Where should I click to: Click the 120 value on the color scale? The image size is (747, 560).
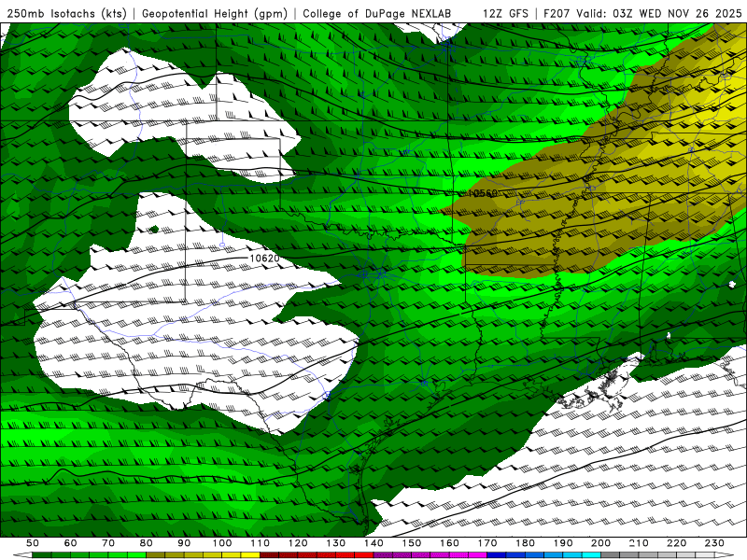[x=298, y=543]
